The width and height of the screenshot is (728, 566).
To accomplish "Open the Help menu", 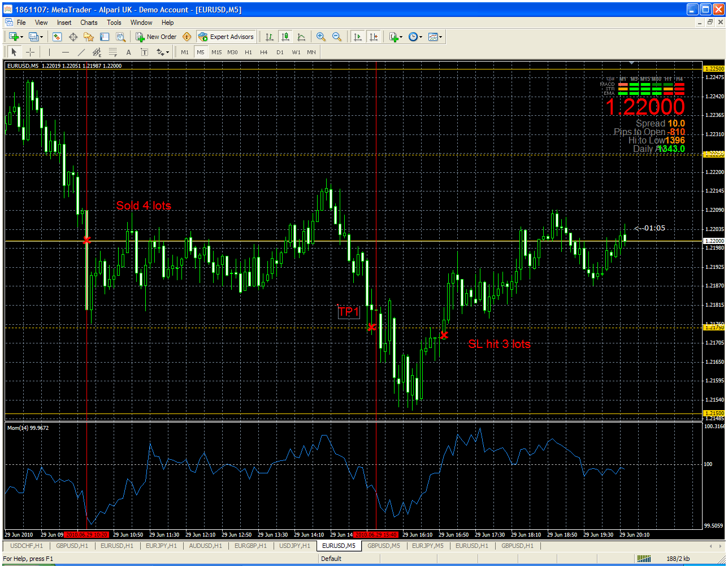I will [168, 23].
